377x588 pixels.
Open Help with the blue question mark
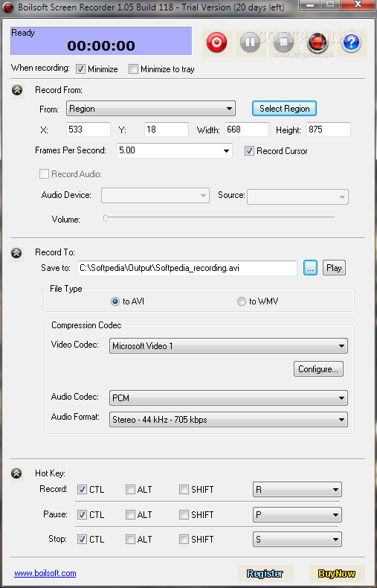(x=352, y=42)
